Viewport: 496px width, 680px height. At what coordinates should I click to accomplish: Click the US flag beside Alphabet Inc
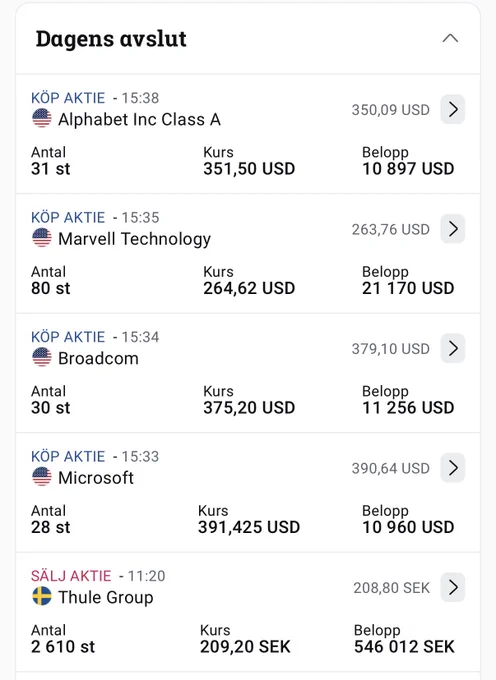[x=42, y=118]
